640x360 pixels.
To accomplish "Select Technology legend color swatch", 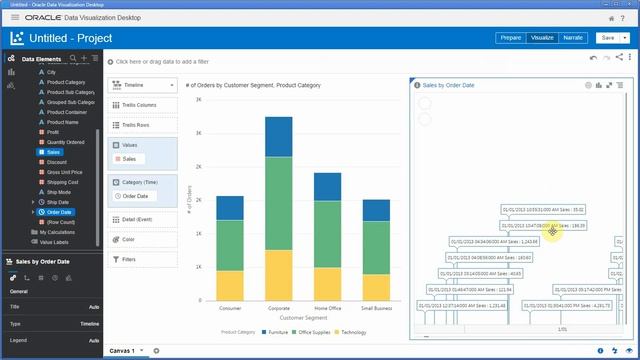I will (337, 332).
